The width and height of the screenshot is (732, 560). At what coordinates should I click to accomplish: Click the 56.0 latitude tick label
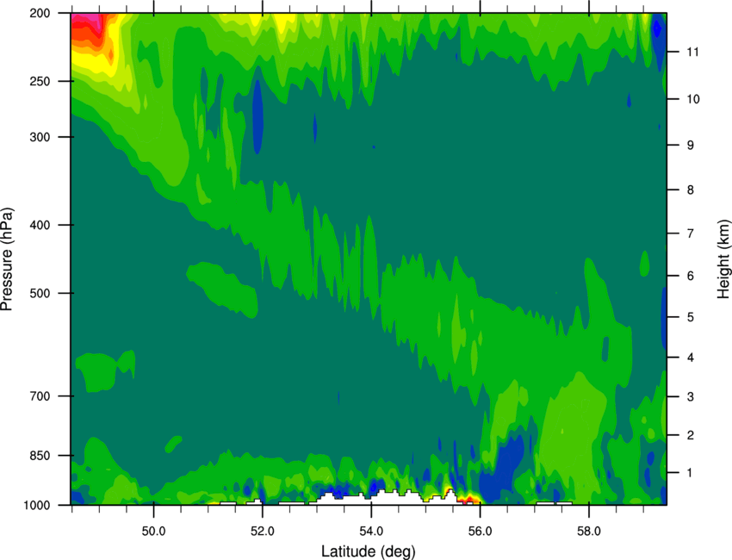(x=481, y=532)
